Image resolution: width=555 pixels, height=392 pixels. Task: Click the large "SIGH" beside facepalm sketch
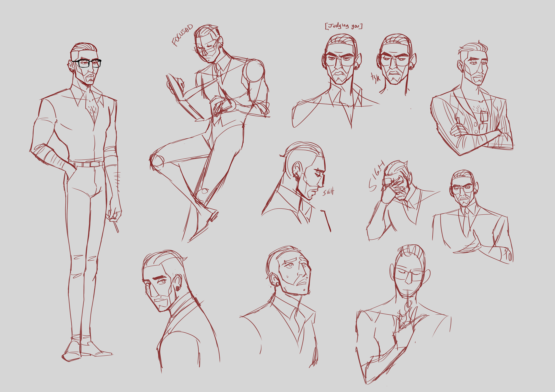[377, 176]
